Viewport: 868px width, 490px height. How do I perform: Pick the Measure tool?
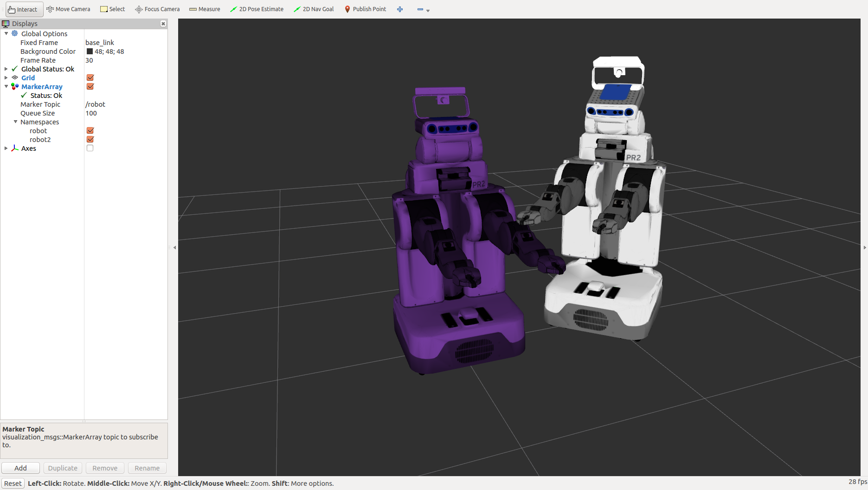pos(205,9)
